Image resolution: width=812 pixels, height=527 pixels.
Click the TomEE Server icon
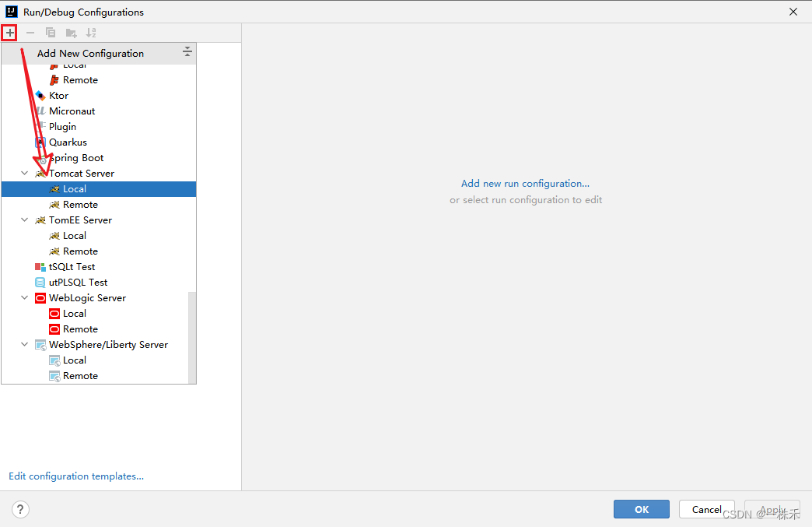pyautogui.click(x=40, y=220)
